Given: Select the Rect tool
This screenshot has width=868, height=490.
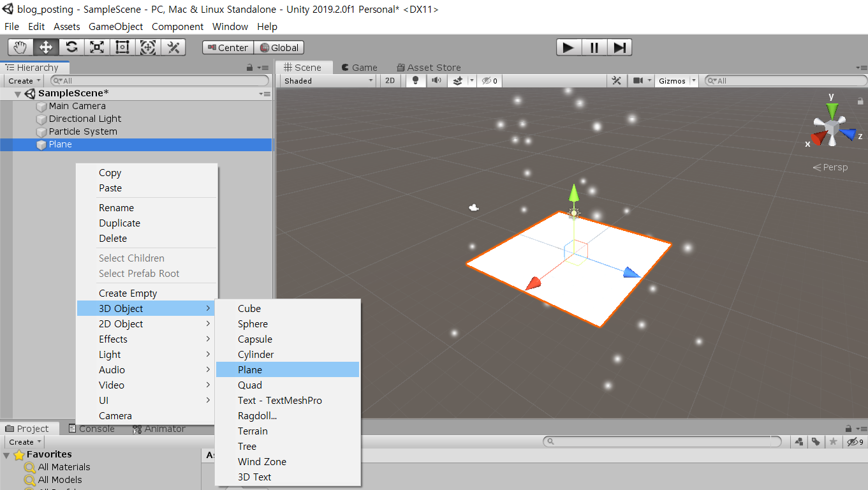Looking at the screenshot, I should click(x=122, y=47).
